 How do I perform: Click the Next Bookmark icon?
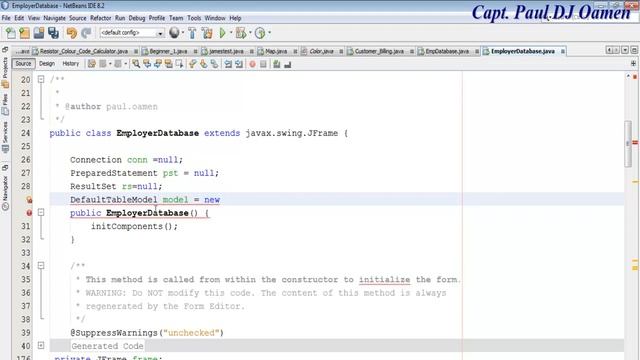(x=203, y=64)
